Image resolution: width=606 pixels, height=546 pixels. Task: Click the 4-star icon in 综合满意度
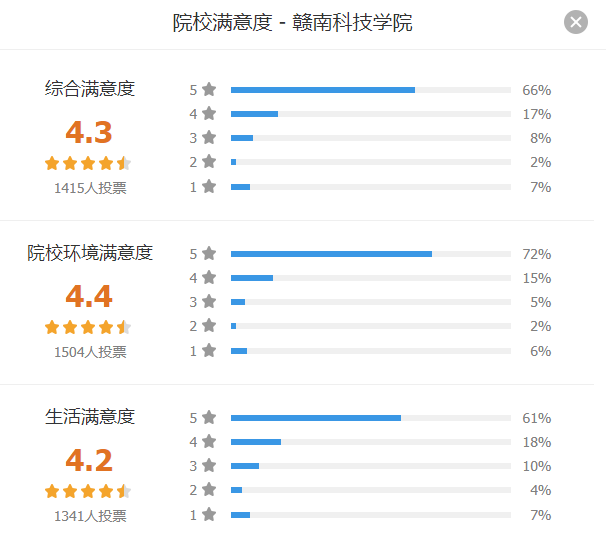pos(209,113)
